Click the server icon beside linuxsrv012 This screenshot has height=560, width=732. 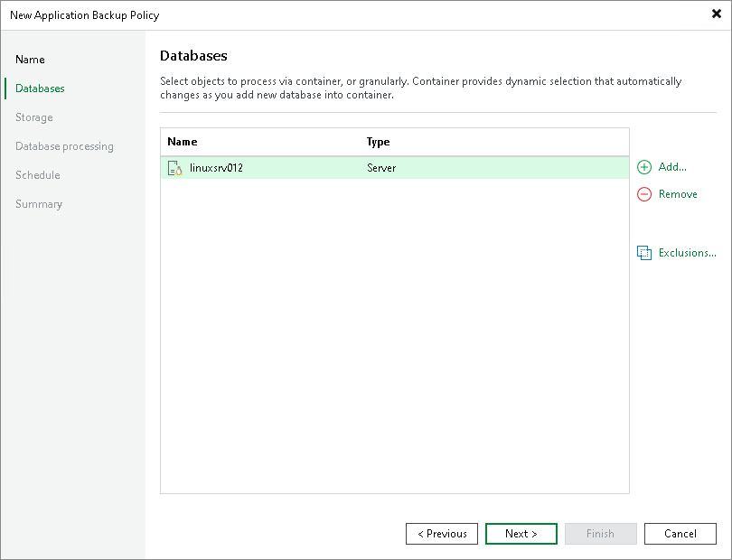coord(174,167)
